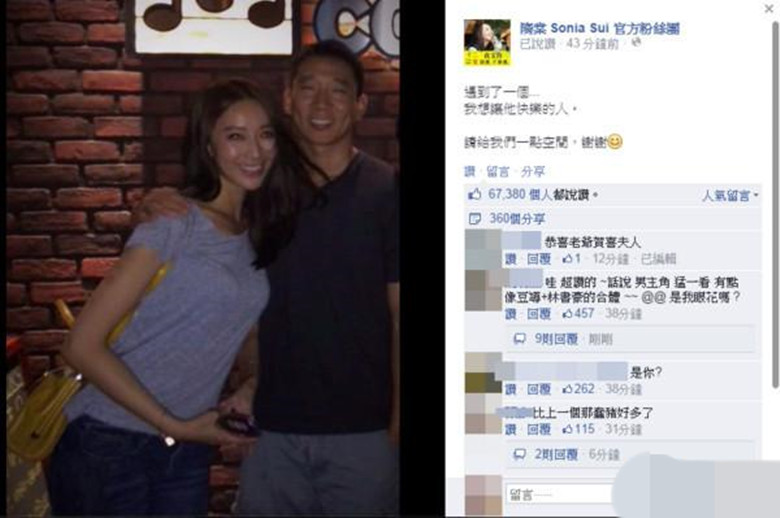
Task: Click the 留言 comment input field
Action: (560, 494)
